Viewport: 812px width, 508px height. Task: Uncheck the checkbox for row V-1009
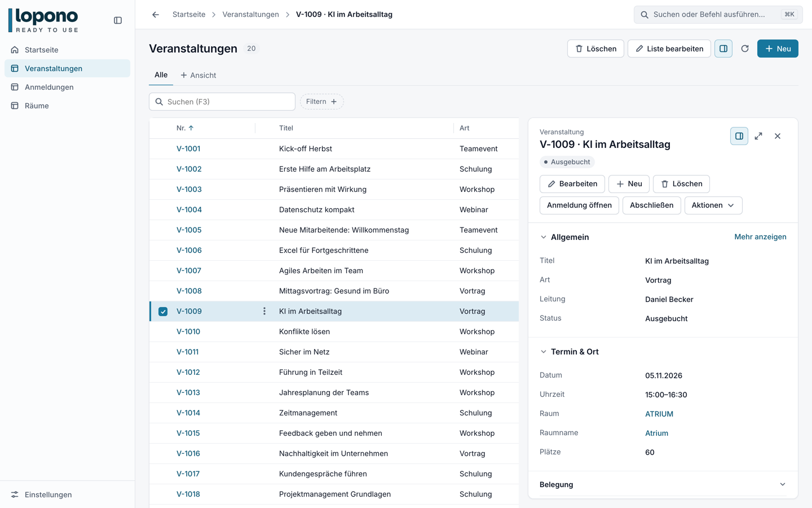pyautogui.click(x=163, y=312)
